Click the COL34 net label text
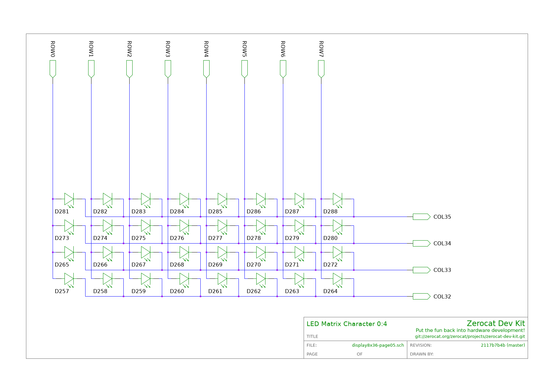Screen dimensions: 554x392 (442, 244)
